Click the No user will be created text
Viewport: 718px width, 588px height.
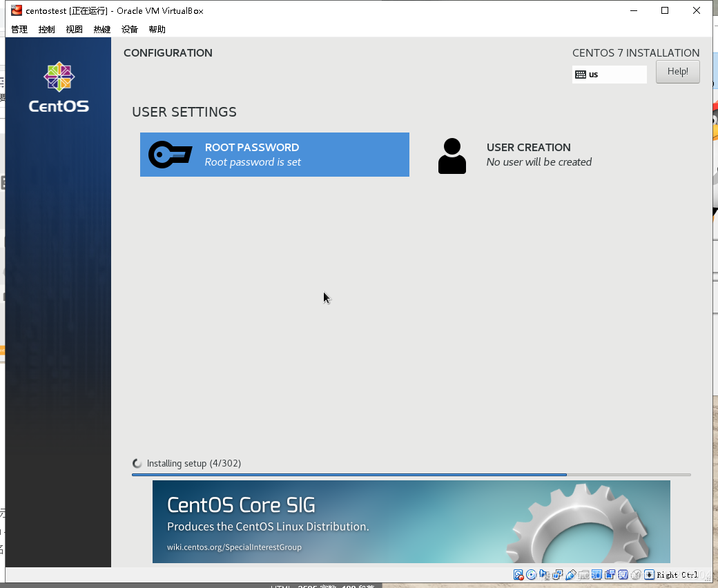pos(539,162)
